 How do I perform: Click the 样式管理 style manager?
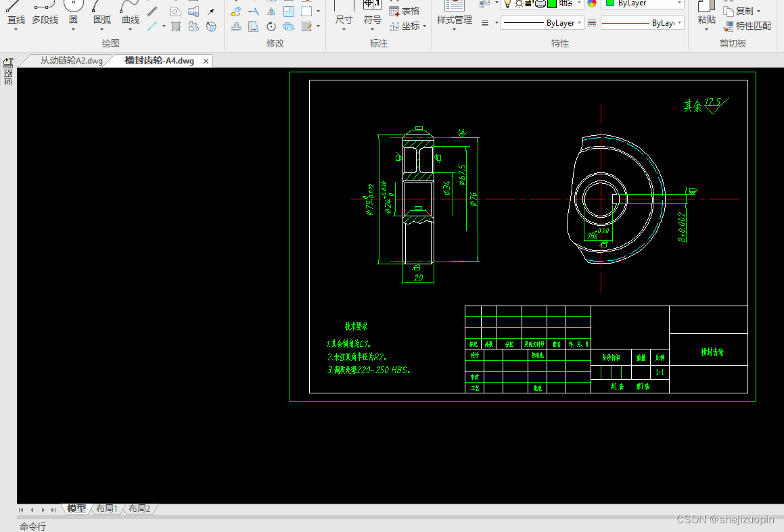click(x=454, y=14)
